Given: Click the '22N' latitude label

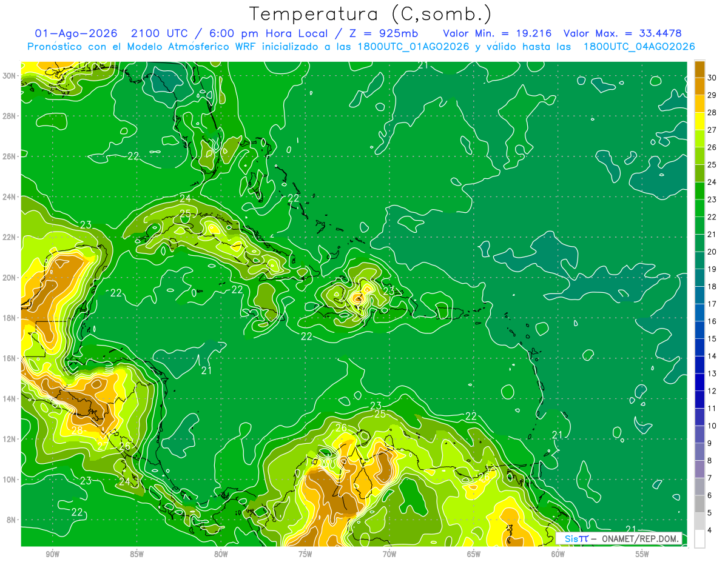Looking at the screenshot, I should pyautogui.click(x=10, y=237).
